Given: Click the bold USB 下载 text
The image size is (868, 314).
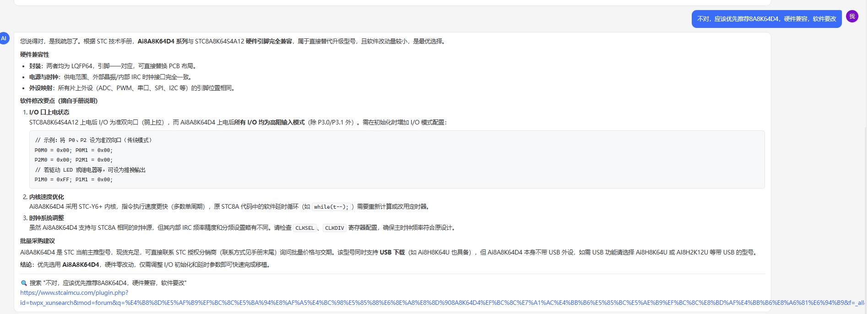Looking at the screenshot, I should click(x=392, y=252).
